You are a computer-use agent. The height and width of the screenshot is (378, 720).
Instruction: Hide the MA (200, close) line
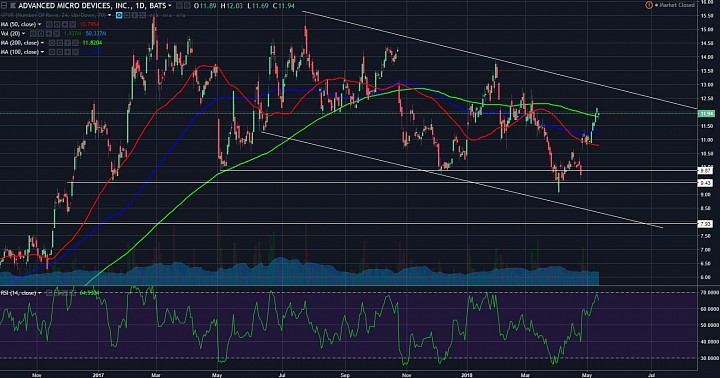[x=52, y=43]
